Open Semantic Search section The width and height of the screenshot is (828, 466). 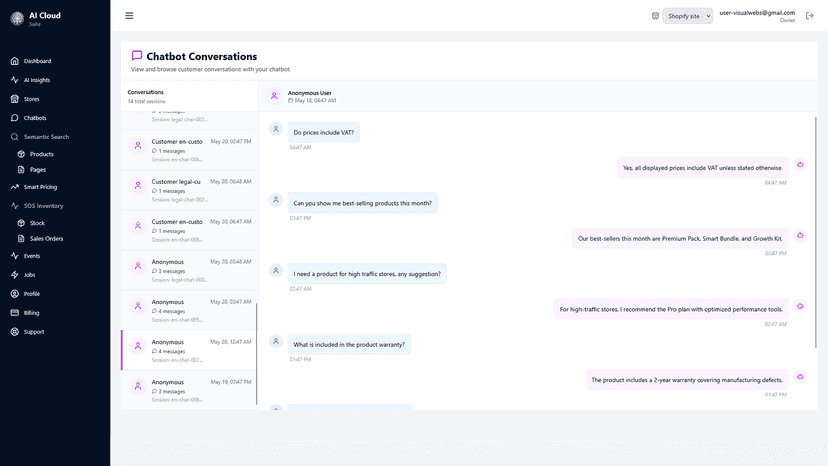click(x=46, y=137)
